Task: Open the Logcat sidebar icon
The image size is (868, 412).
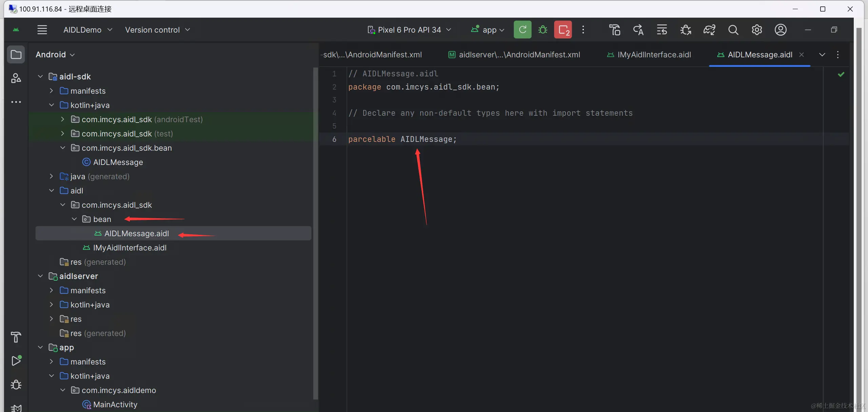Action: (16, 408)
